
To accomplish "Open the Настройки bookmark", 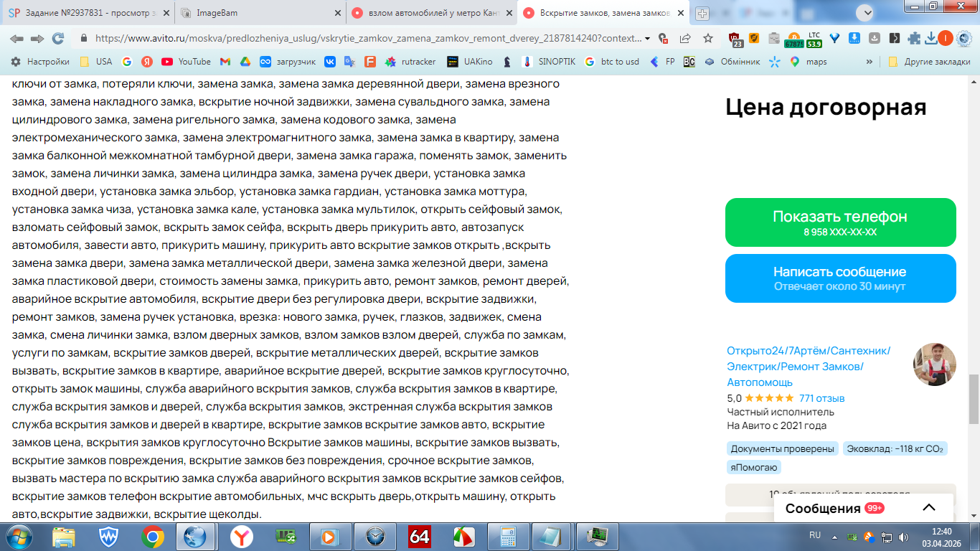I will 40,62.
